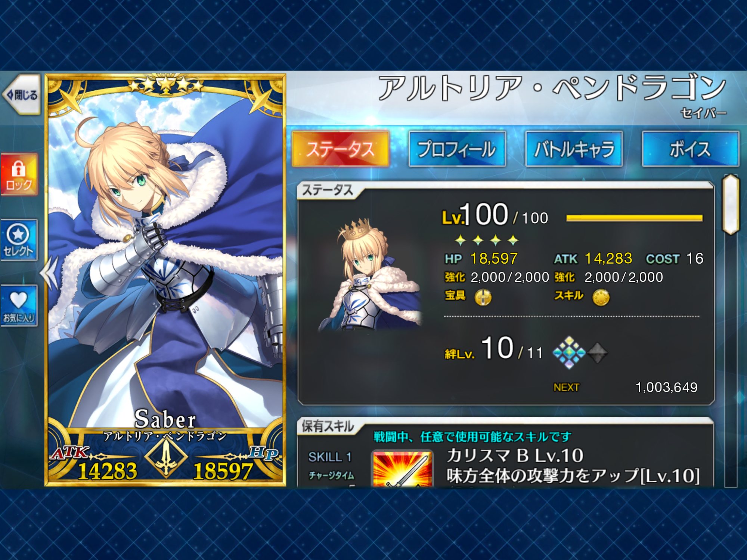Tap the rainbow bond crystal icon
This screenshot has height=560, width=747.
pyautogui.click(x=569, y=352)
